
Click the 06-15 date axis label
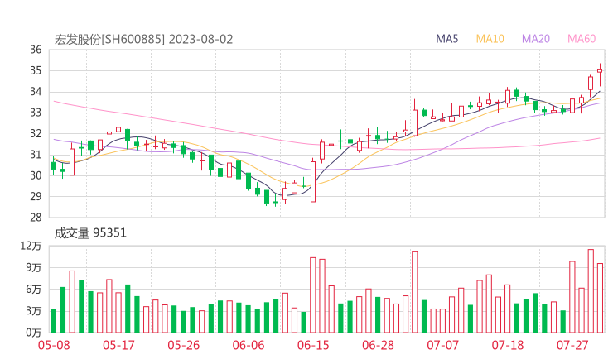coord(313,345)
